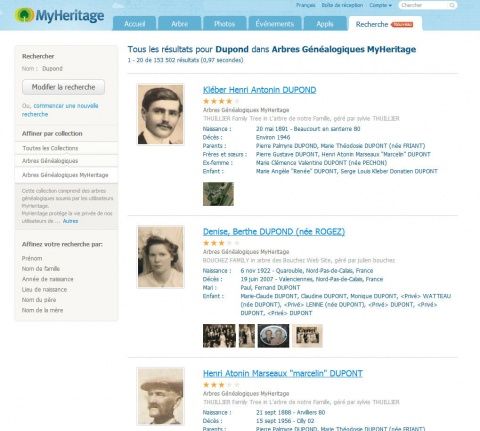Click Denise Berthe DUPOND portrait photo
The width and height of the screenshot is (480, 431).
tap(160, 257)
